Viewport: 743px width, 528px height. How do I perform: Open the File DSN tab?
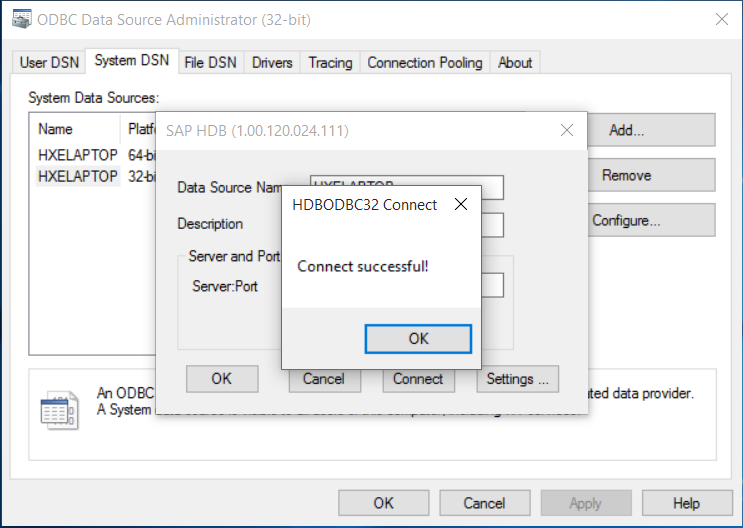[x=210, y=63]
